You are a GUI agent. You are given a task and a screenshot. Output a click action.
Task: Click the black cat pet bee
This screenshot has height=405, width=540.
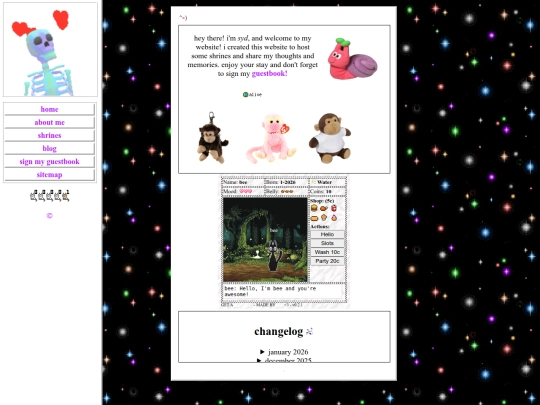click(273, 256)
